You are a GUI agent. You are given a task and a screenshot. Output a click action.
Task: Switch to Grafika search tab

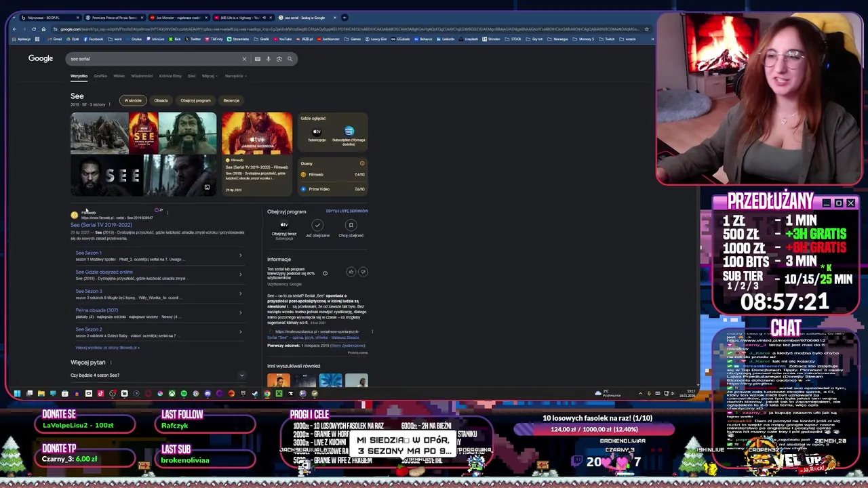coord(100,76)
